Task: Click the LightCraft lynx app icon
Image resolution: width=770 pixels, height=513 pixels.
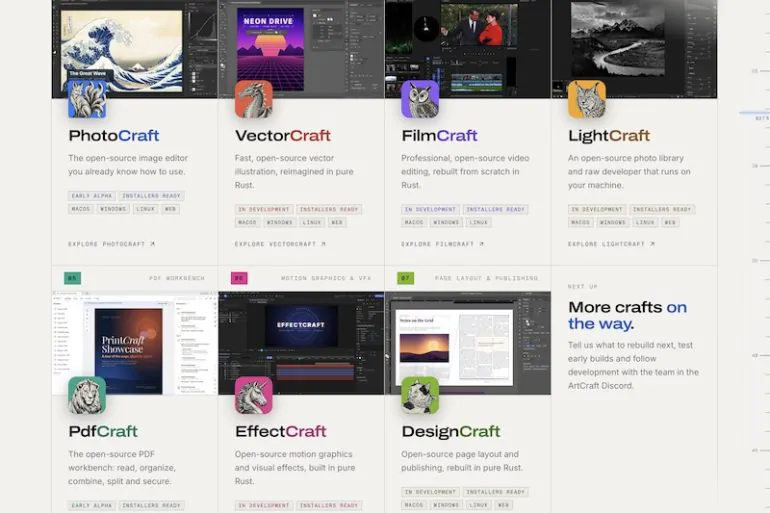Action: [x=587, y=99]
